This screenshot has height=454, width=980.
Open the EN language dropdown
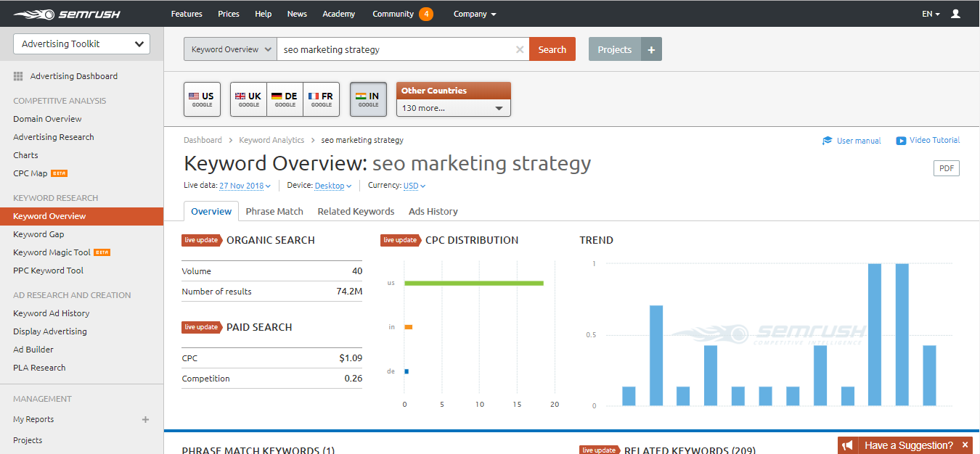coord(931,14)
